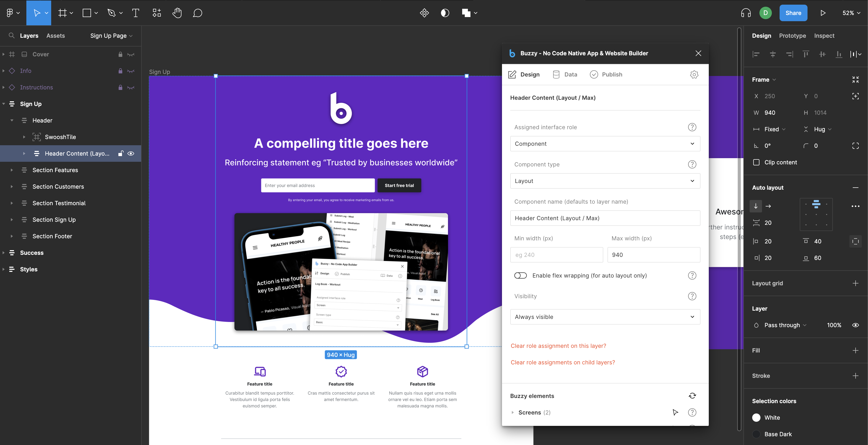The height and width of the screenshot is (445, 868).
Task: Select the Hand tool
Action: (177, 13)
